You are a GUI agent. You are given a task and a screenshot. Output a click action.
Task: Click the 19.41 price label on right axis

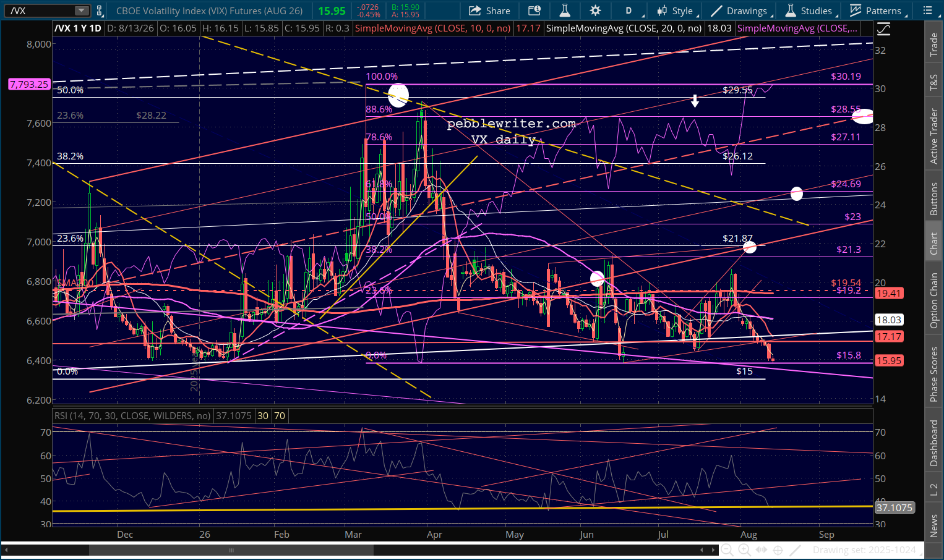click(889, 293)
